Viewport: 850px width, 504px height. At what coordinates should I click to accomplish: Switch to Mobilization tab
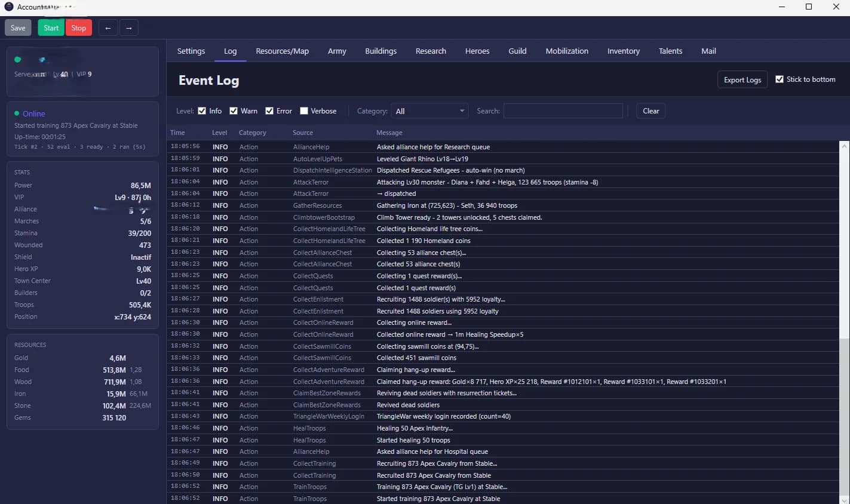coord(567,51)
